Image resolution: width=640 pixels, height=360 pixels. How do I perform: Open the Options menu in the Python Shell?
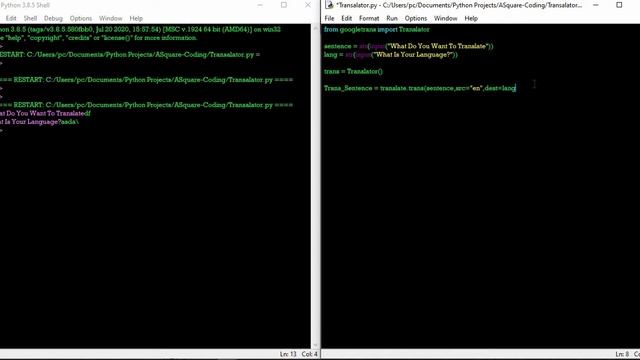coord(81,18)
